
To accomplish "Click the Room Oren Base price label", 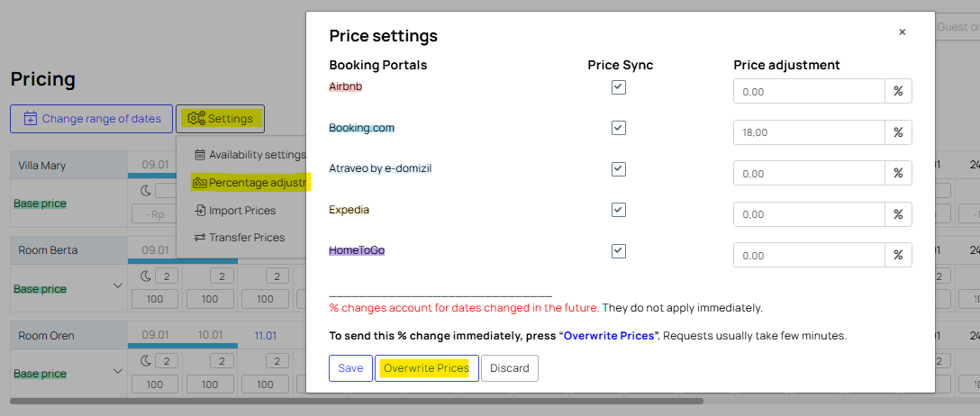I will (x=40, y=374).
